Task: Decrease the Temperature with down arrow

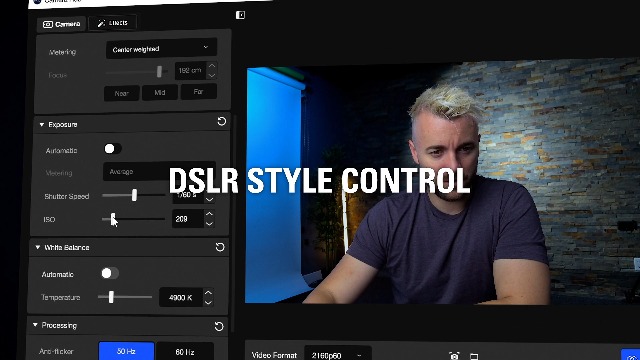Action: (x=208, y=302)
